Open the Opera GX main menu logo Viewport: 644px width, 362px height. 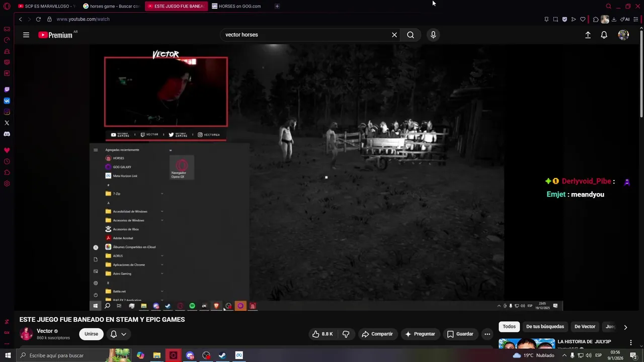7,6
